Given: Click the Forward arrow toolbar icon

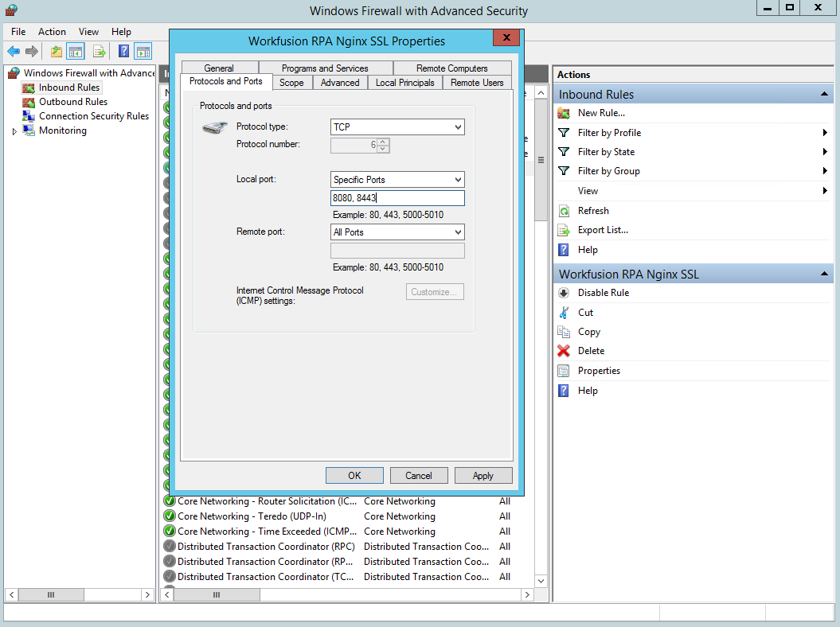Looking at the screenshot, I should 32,52.
